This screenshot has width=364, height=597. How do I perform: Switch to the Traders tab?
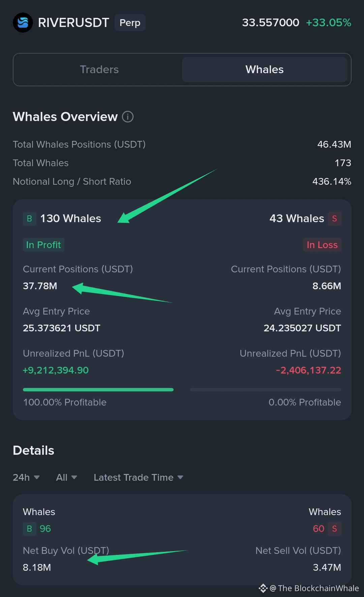99,69
